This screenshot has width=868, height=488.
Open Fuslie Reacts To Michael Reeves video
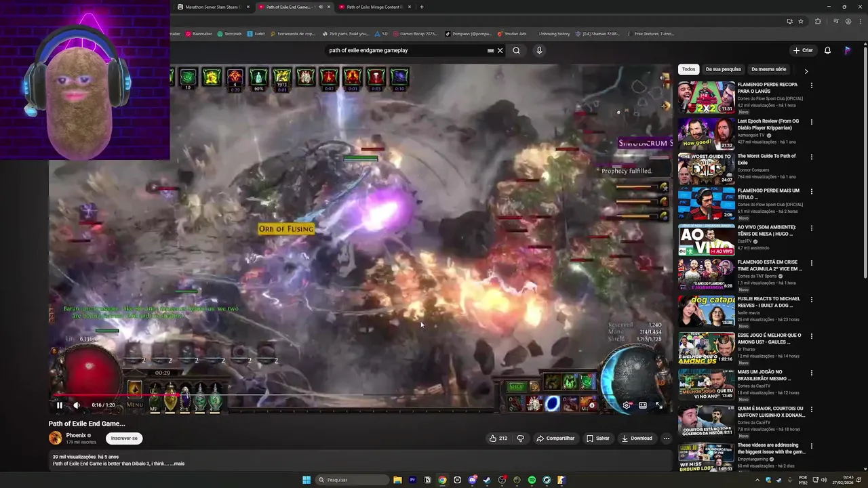[x=706, y=311]
